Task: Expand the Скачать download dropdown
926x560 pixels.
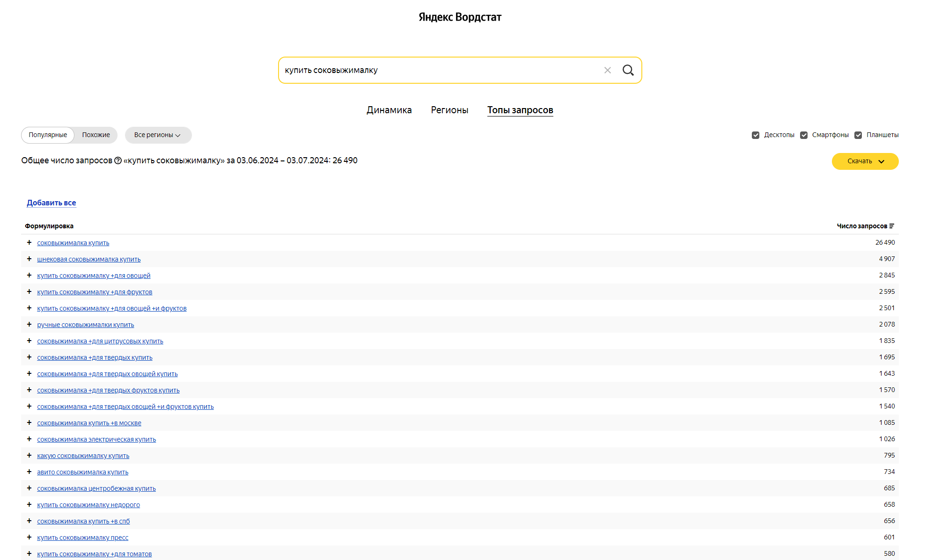Action: [865, 161]
